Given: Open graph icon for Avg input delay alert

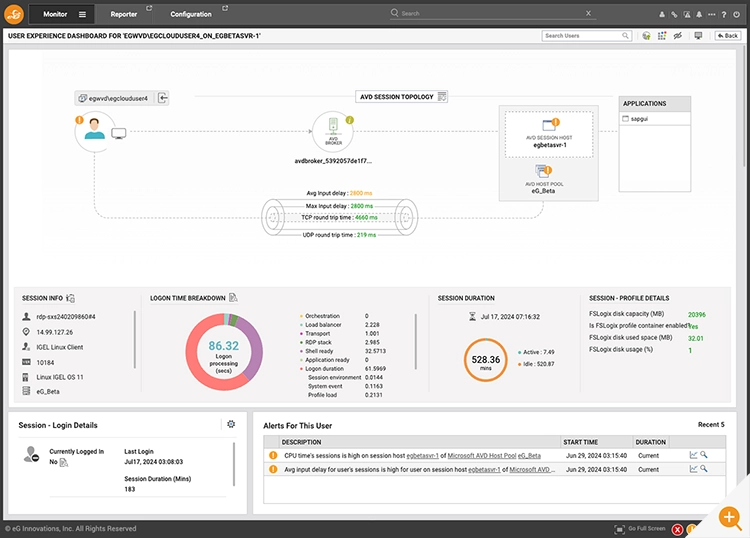Looking at the screenshot, I should point(693,469).
